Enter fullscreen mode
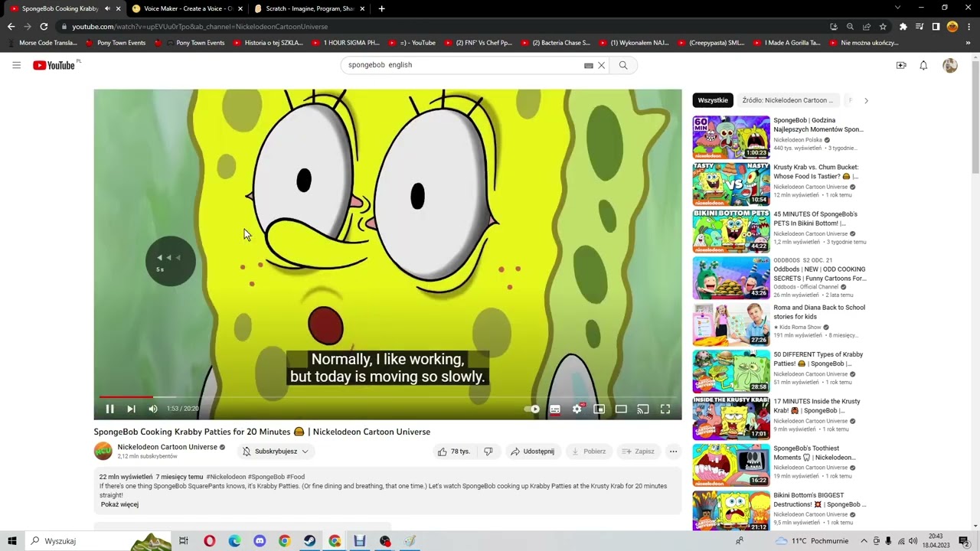 click(665, 409)
